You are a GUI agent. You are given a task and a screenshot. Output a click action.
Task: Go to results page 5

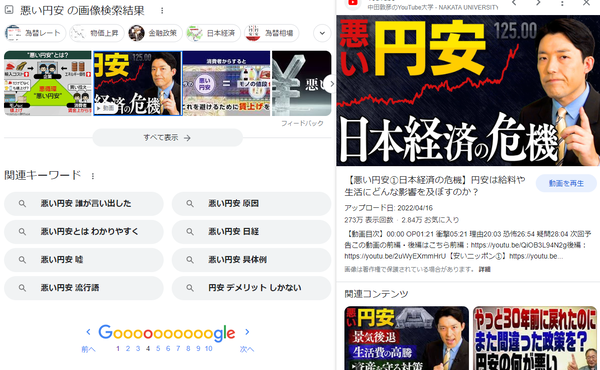click(158, 349)
